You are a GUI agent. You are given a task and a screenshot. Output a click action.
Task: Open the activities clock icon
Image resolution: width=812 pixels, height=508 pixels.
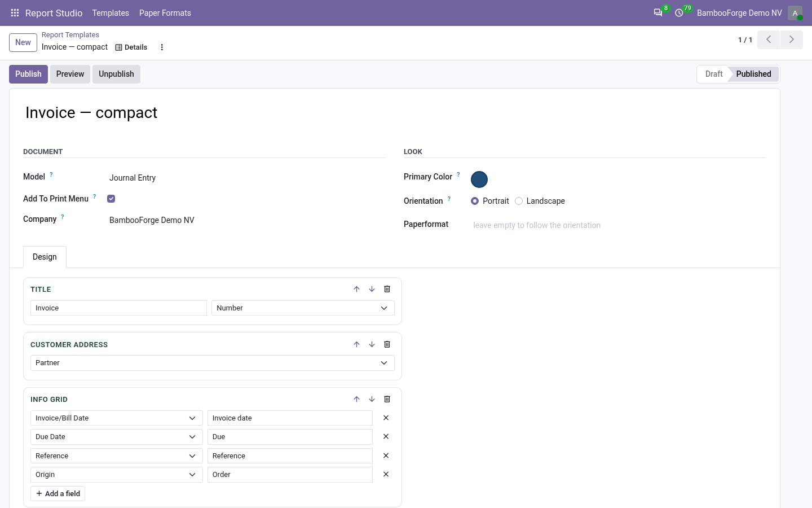coord(679,12)
